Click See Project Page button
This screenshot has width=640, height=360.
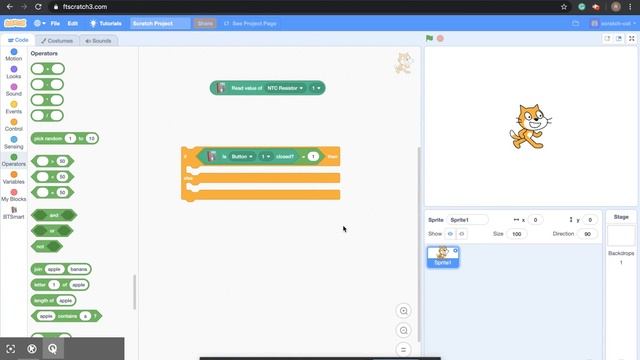pos(250,24)
